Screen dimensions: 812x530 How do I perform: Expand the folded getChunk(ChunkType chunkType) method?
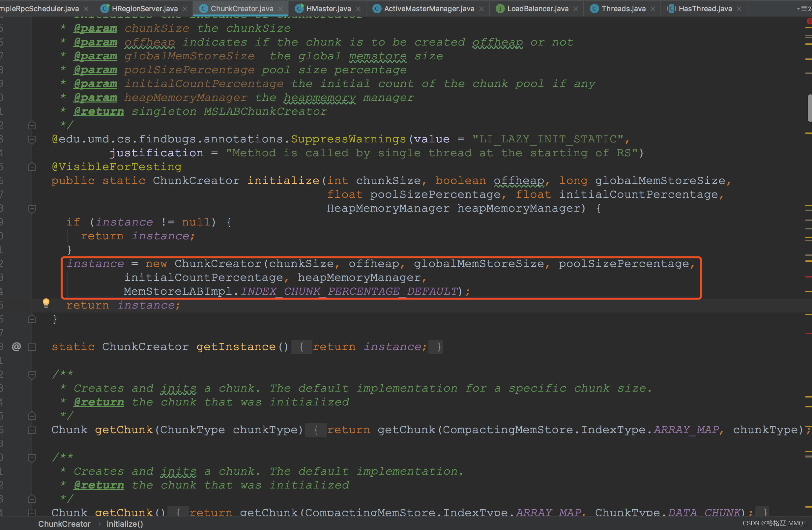32,430
